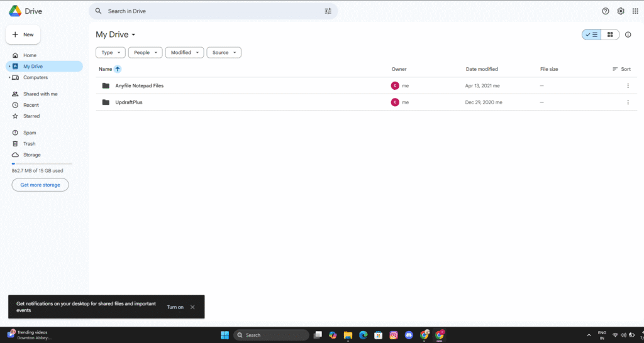Open the Trash section in sidebar
Viewport: 644px width, 343px height.
point(29,144)
